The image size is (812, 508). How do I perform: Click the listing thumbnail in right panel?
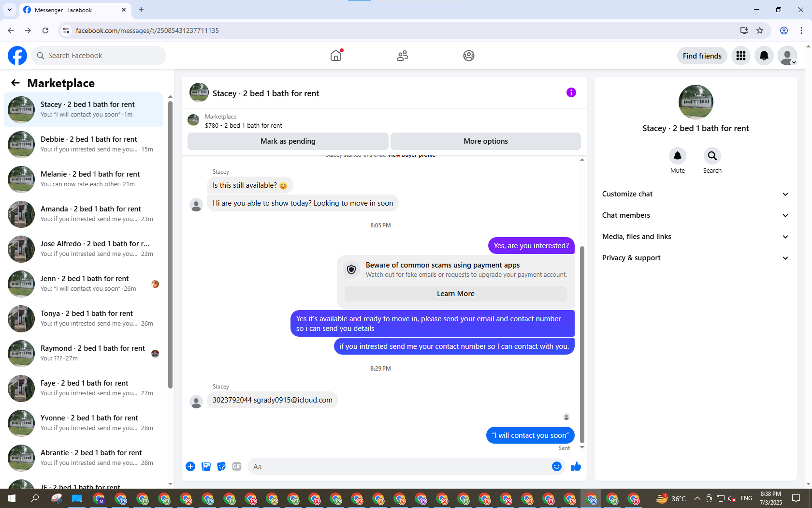[696, 102]
